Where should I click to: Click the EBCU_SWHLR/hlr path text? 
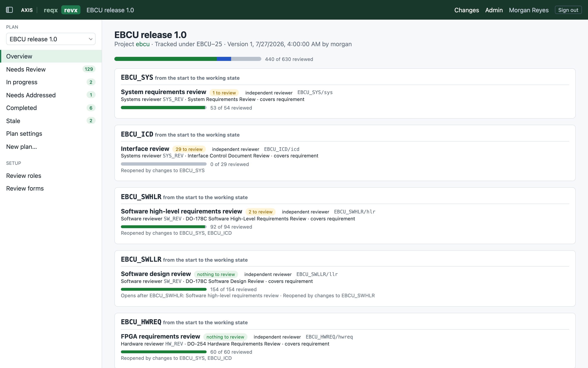click(354, 212)
